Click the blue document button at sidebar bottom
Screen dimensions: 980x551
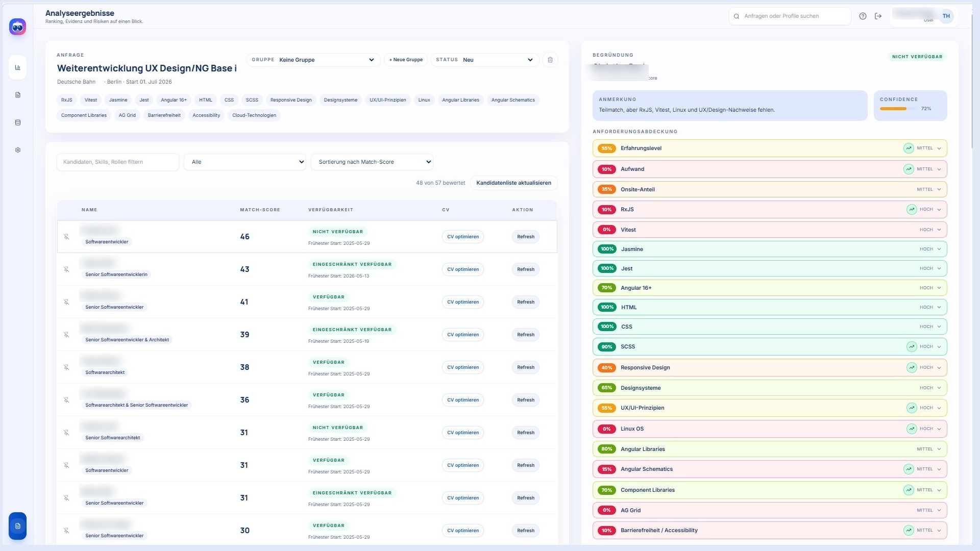point(18,526)
